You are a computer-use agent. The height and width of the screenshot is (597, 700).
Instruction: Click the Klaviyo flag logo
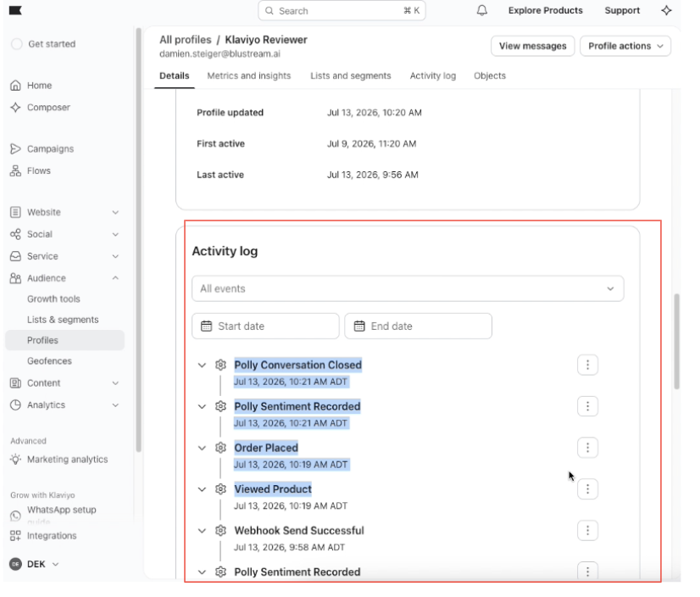click(x=15, y=10)
